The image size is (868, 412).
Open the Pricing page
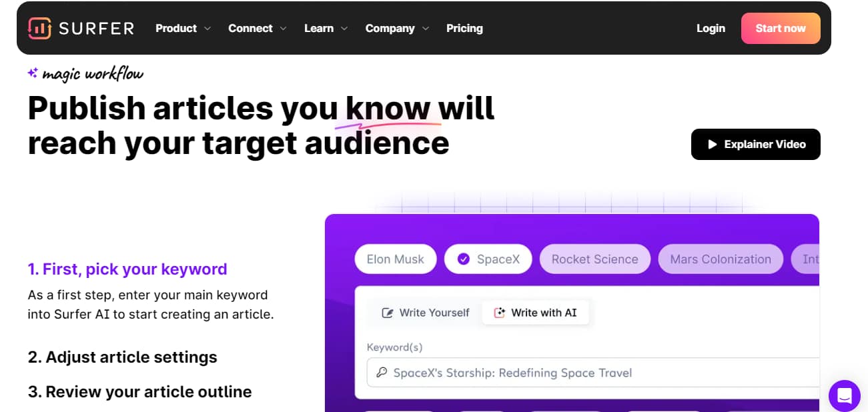pos(464,28)
